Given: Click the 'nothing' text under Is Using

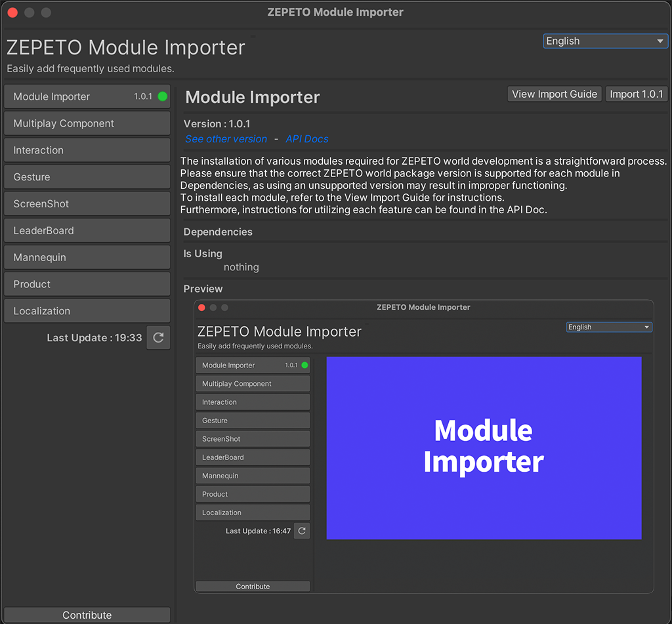Looking at the screenshot, I should click(241, 267).
